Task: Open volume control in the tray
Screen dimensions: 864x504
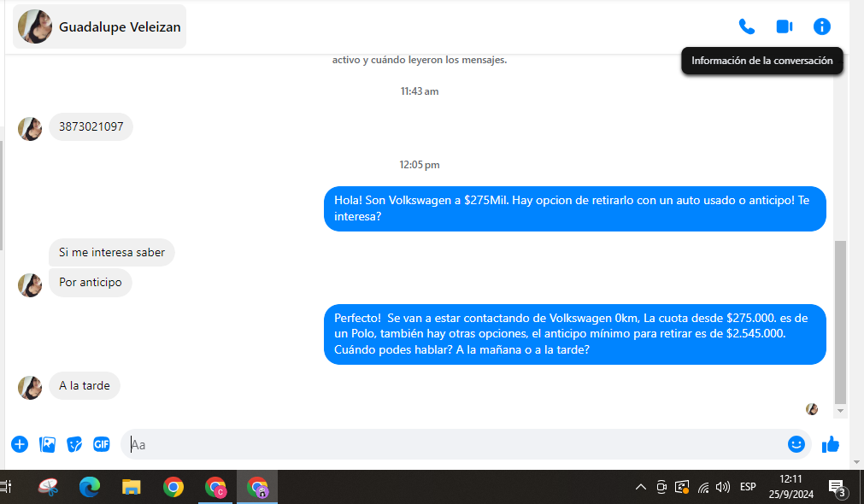Action: (x=722, y=487)
